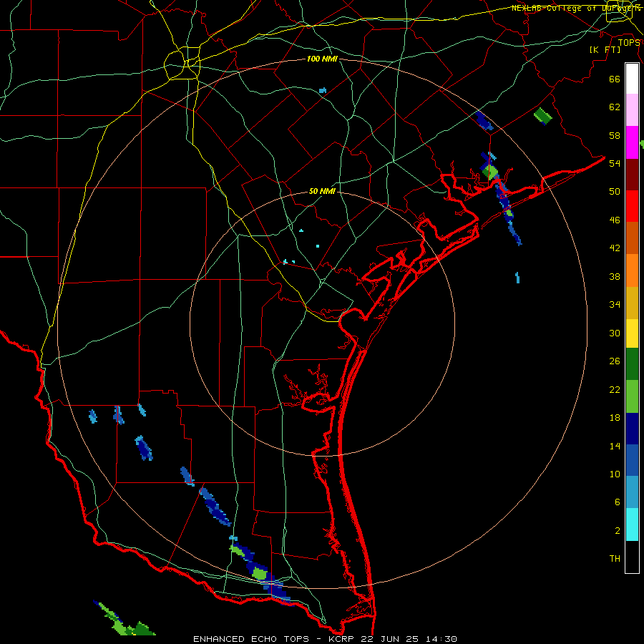Click the 'KCRP' radar site identifier
The image size is (644, 644).
point(341,639)
